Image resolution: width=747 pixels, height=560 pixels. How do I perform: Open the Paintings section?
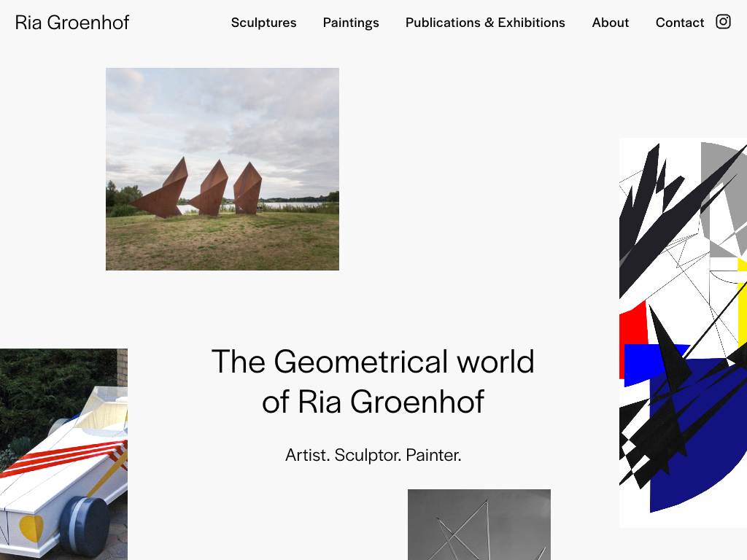point(351,23)
